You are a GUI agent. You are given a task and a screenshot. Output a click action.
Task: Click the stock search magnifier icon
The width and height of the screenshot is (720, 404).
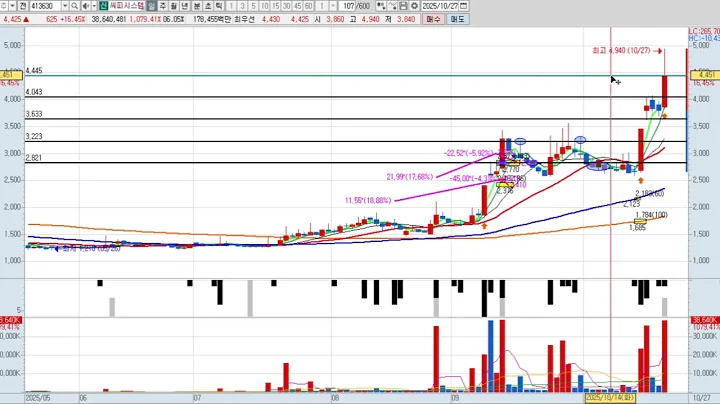tap(74, 6)
